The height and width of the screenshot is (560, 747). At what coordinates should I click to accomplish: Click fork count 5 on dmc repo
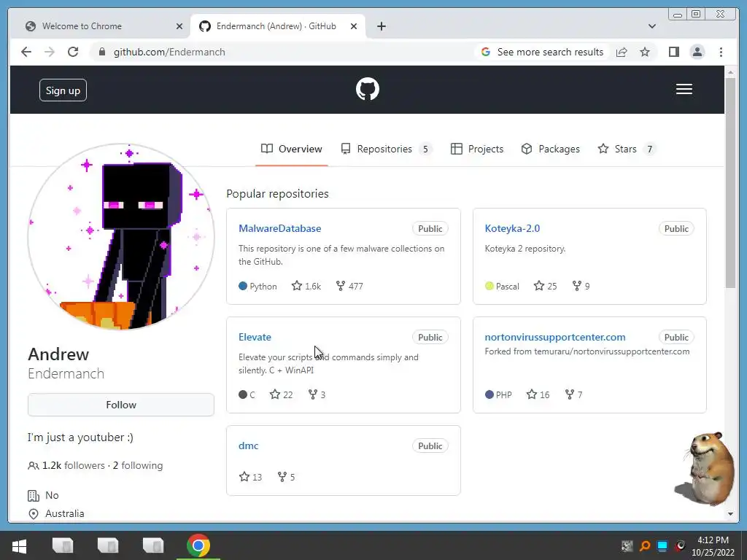pyautogui.click(x=286, y=477)
